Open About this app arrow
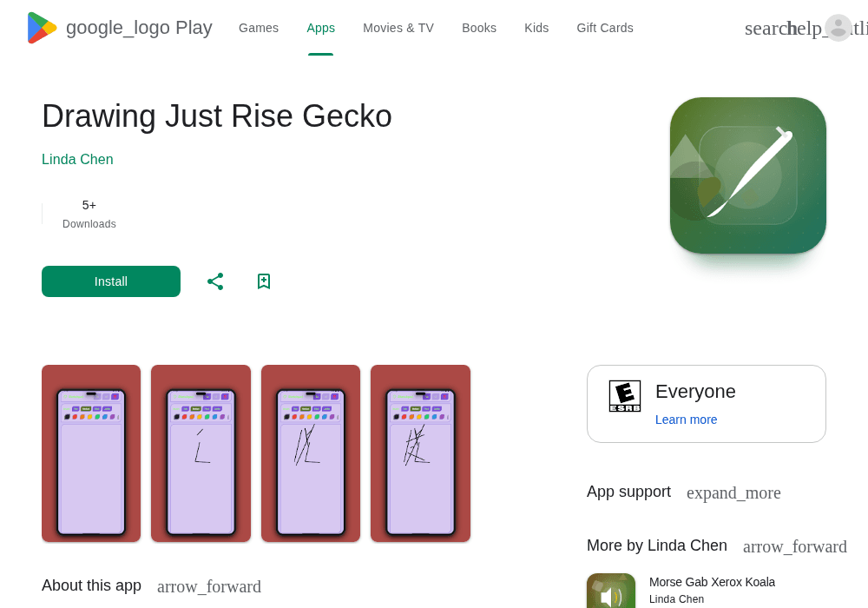The height and width of the screenshot is (608, 868). click(208, 585)
